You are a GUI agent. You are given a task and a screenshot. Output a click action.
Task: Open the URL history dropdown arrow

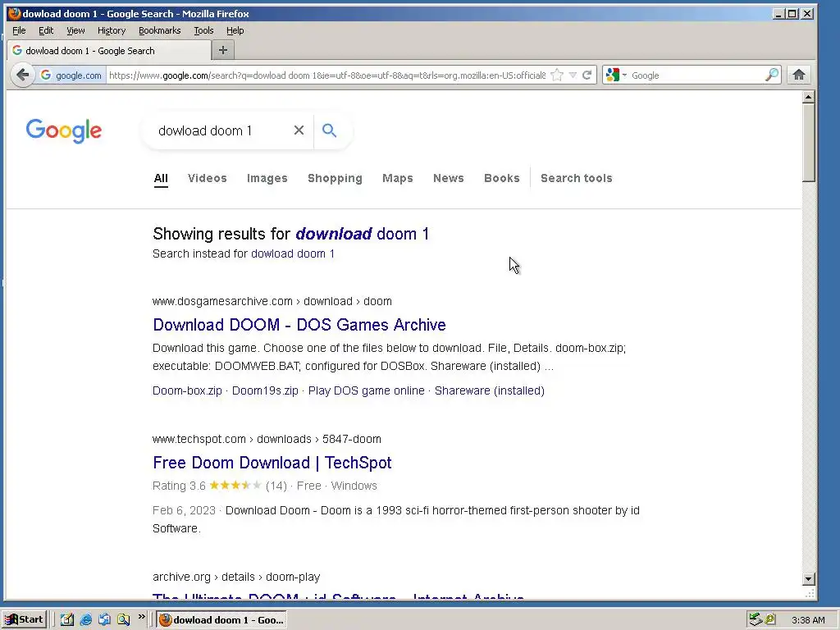(x=573, y=75)
